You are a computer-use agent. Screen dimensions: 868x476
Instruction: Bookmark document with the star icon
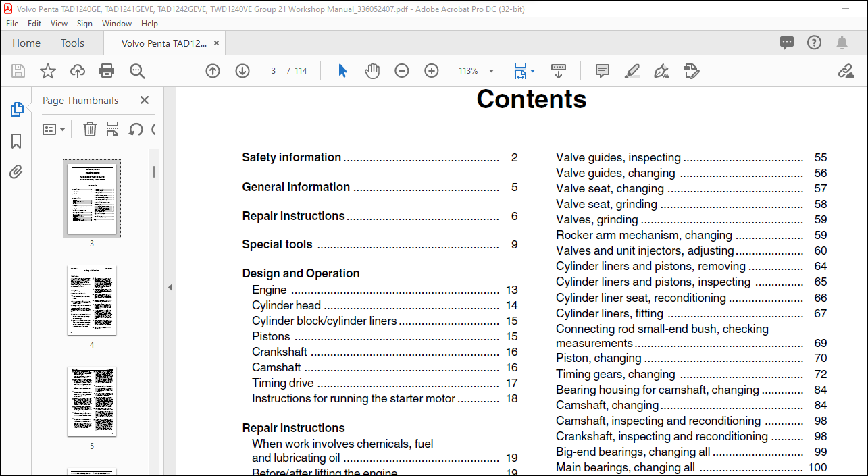pyautogui.click(x=48, y=71)
